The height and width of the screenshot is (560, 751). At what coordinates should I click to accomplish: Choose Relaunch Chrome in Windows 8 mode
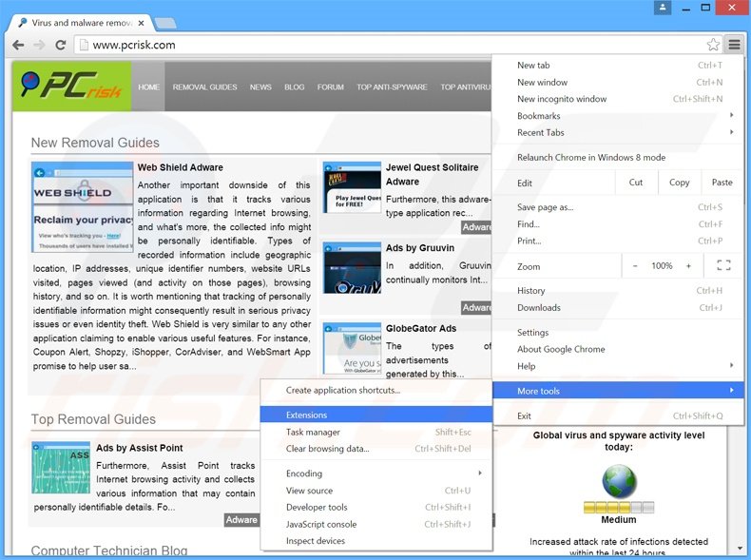pyautogui.click(x=618, y=157)
